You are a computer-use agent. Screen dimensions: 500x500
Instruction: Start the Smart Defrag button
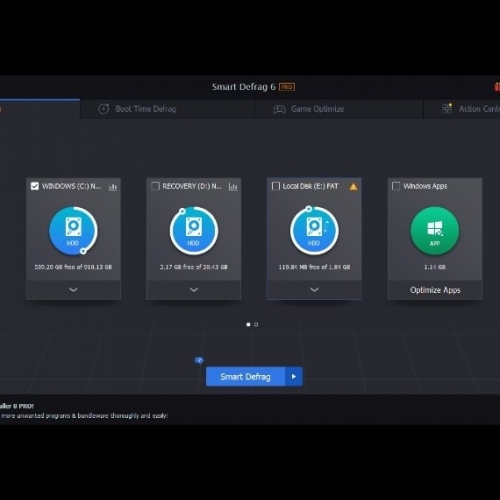245,377
